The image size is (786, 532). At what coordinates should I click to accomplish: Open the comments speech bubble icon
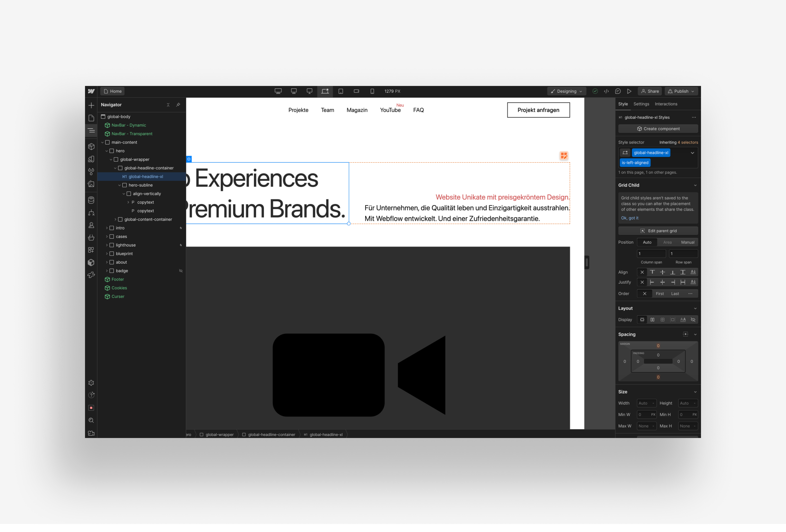click(618, 91)
